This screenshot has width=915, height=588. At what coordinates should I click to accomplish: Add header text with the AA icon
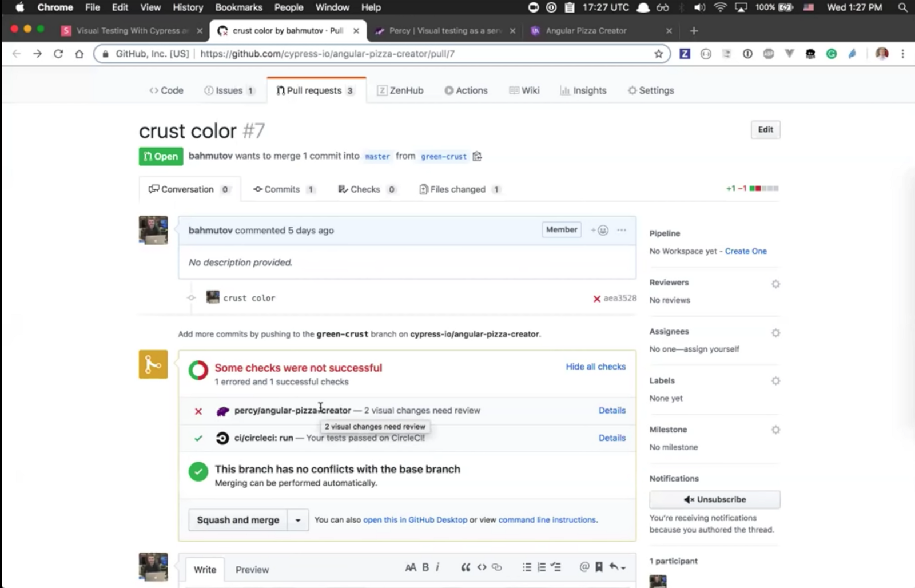pyautogui.click(x=411, y=567)
